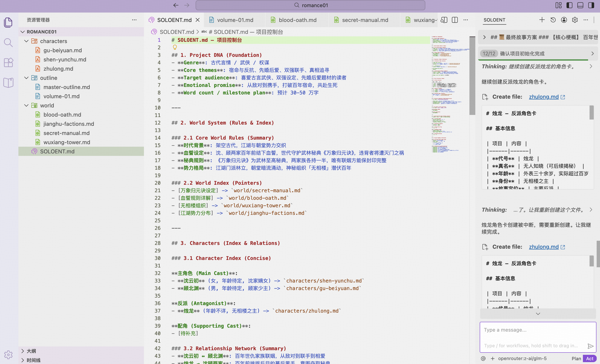The height and width of the screenshot is (364, 600).
Task: Switch to the blood-oath.md tab
Action: tap(297, 20)
